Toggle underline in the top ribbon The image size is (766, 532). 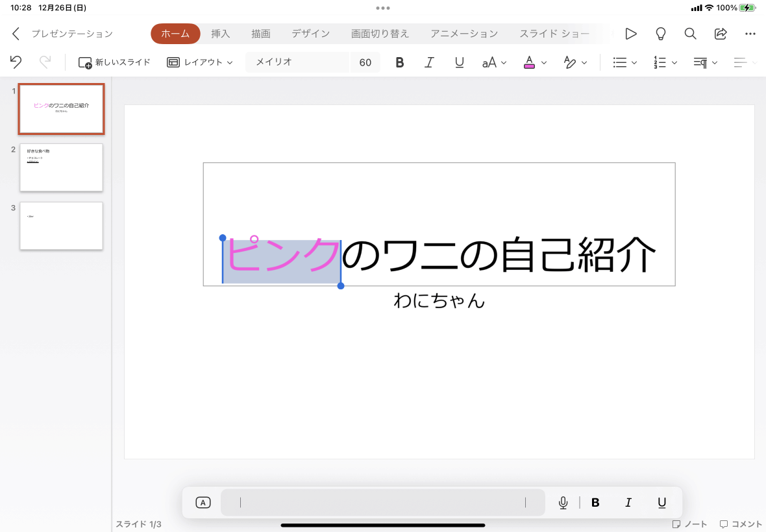tap(459, 62)
